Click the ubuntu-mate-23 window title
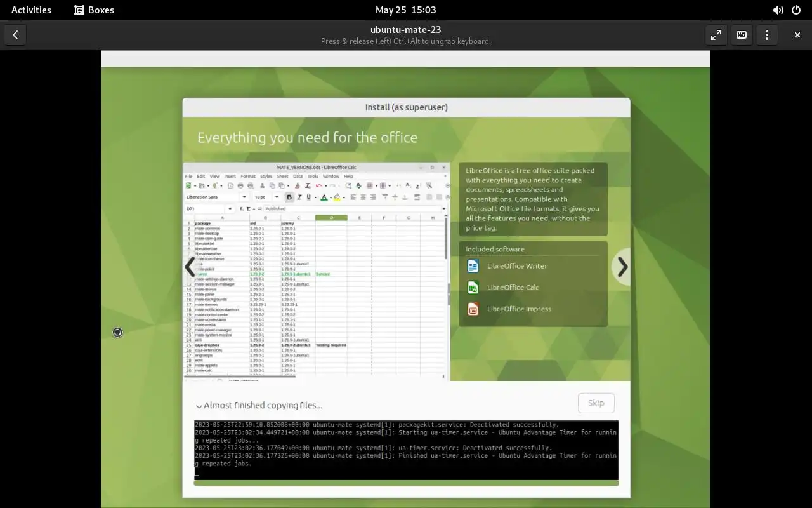812x508 pixels. coord(406,29)
